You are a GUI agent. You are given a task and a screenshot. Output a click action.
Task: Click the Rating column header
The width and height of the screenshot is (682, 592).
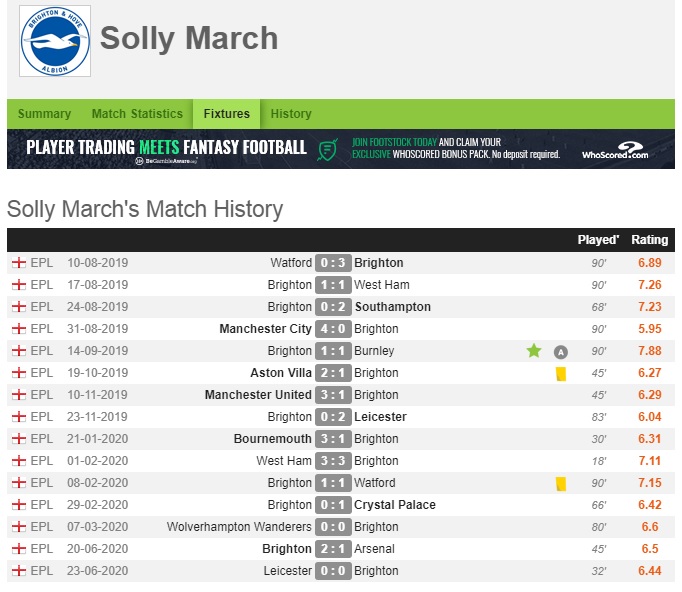(649, 240)
